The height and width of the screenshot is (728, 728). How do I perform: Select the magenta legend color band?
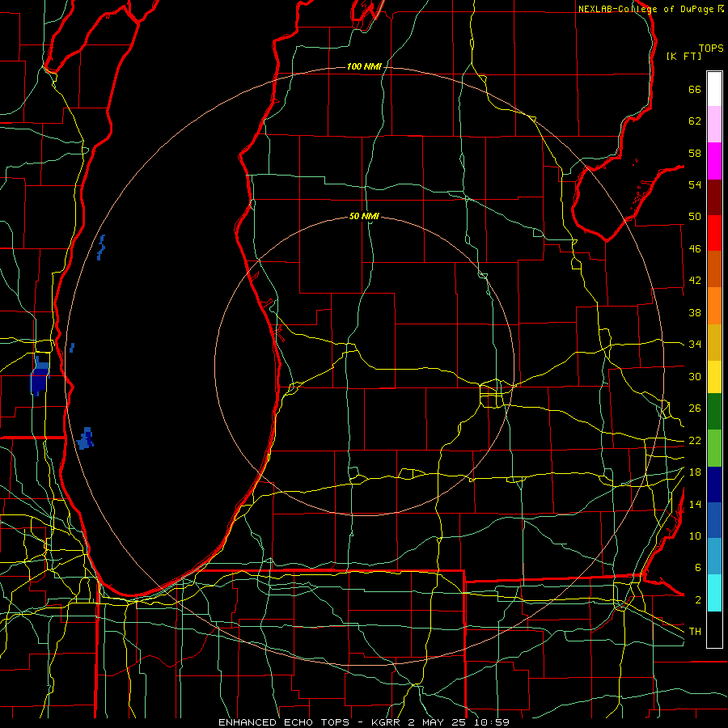coord(714,161)
